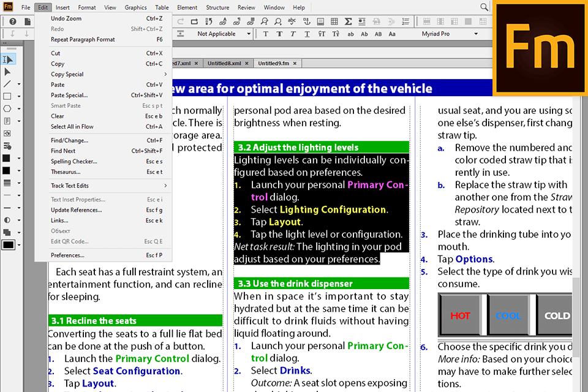The width and height of the screenshot is (588, 392).
Task: Click the redo loop arrow toolbar icon
Action: [194, 21]
